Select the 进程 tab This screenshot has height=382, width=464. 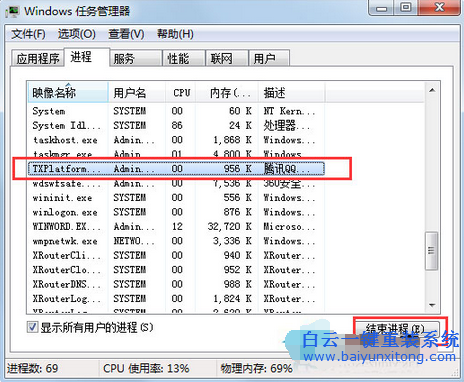(87, 57)
